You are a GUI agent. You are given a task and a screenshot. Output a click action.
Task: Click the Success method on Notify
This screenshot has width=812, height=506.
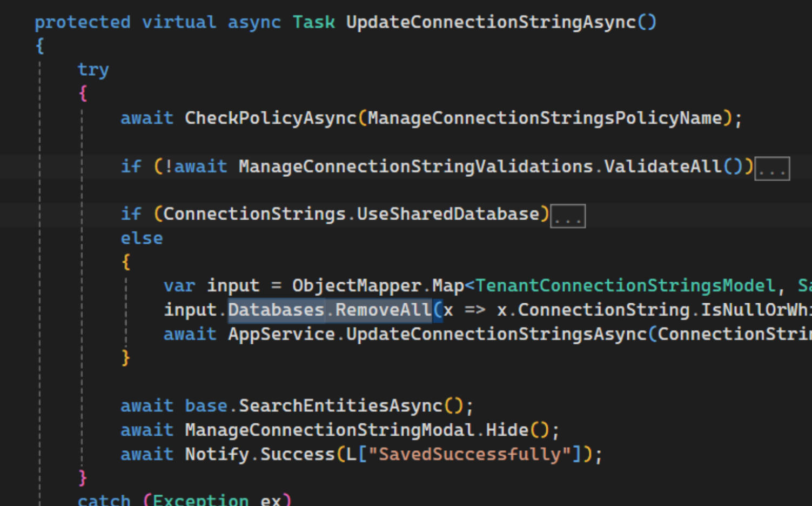coord(297,454)
